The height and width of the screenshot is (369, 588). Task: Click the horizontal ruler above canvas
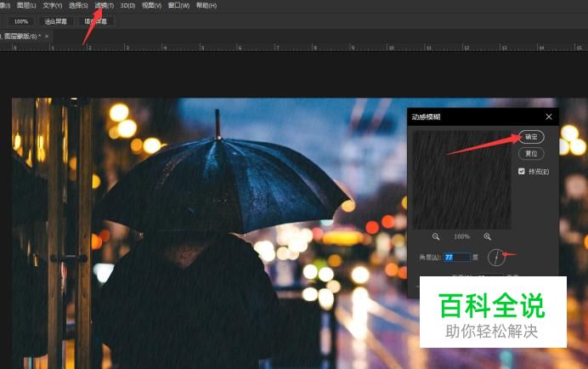294,48
